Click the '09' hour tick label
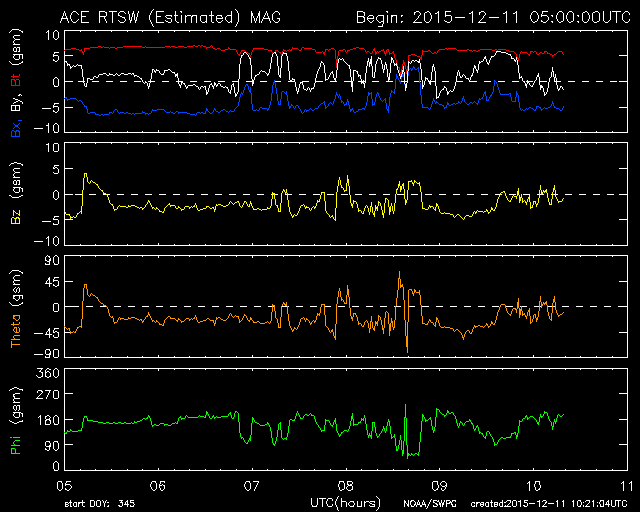Screen dimensions: 640x512 click(439, 486)
